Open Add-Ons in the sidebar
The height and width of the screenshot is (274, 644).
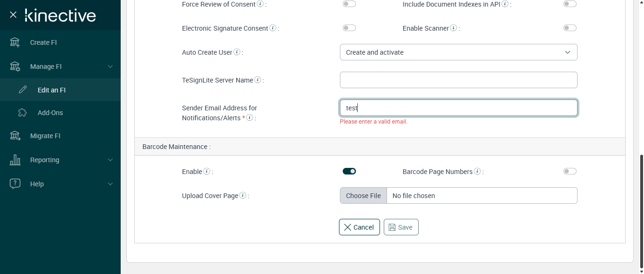tap(50, 113)
